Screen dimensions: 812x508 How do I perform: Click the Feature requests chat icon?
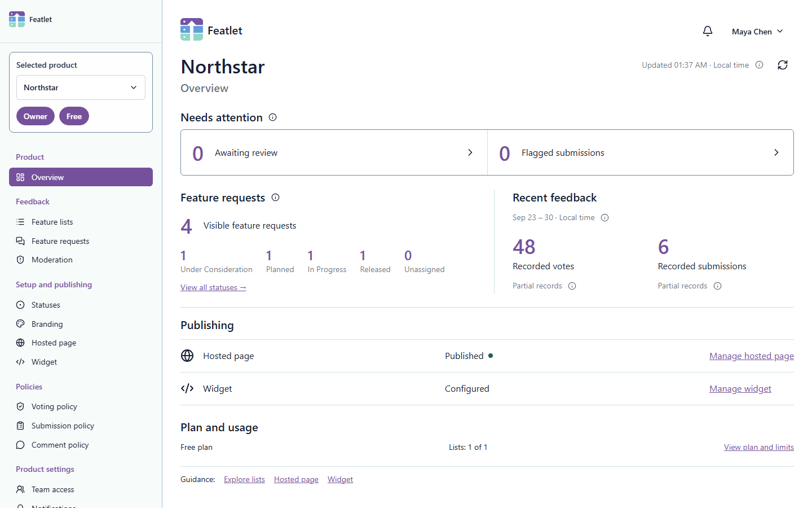click(x=20, y=241)
